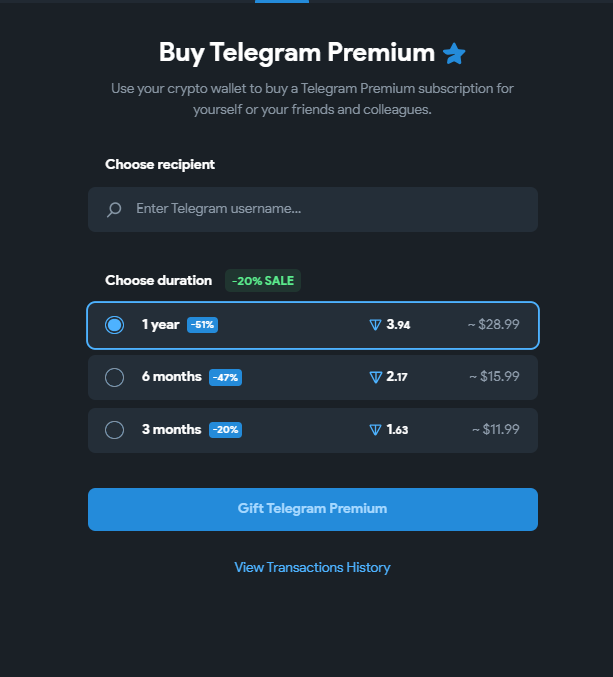Click the ~$15.99 price of the 6 months plan

click(x=494, y=376)
